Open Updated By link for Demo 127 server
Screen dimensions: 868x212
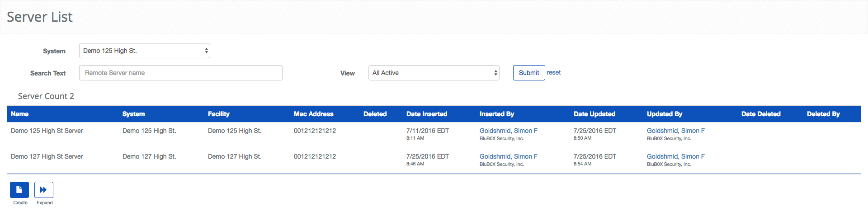pyautogui.click(x=675, y=156)
